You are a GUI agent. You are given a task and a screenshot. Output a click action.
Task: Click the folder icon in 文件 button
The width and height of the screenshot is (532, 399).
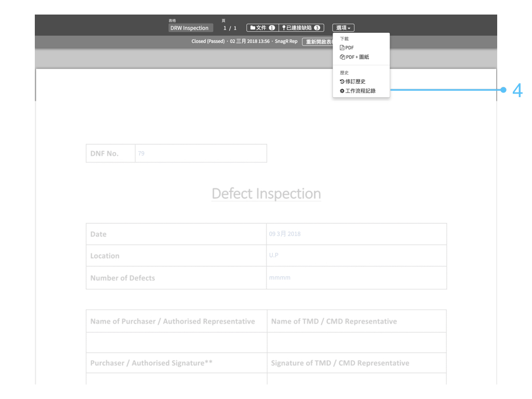click(x=253, y=28)
